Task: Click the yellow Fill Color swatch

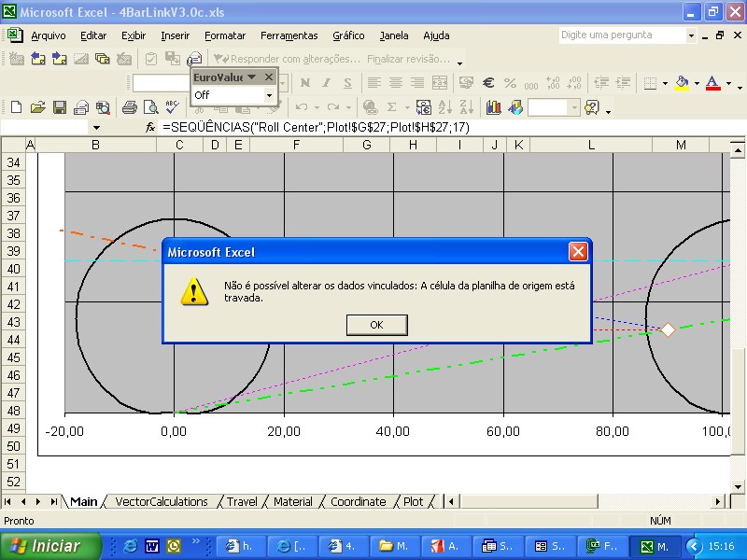Action: 682,83
